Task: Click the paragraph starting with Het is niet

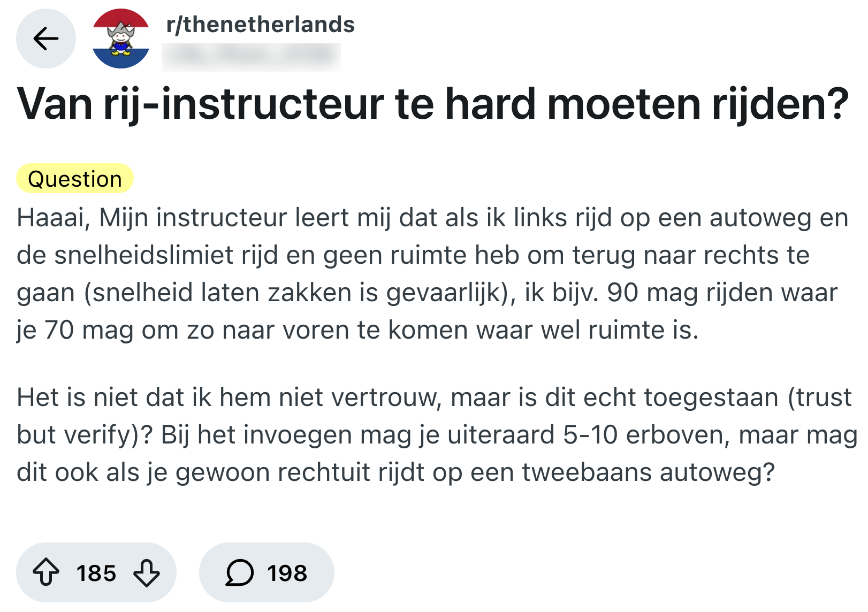Action: tap(432, 434)
